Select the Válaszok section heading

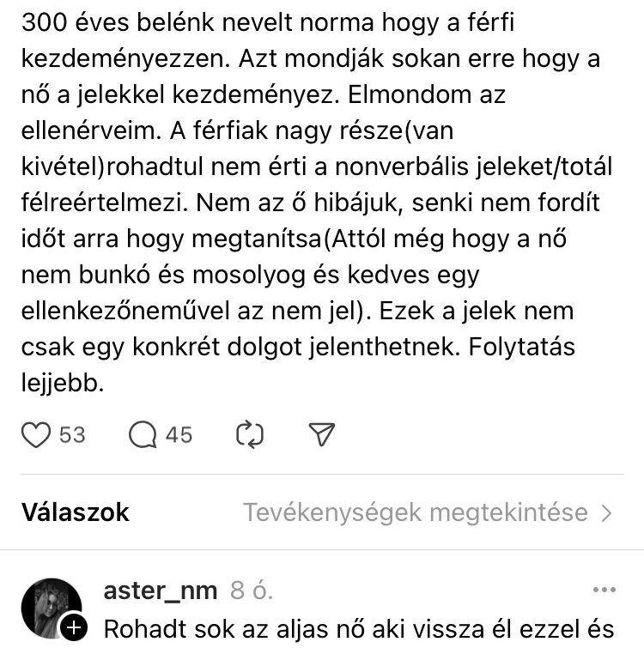[x=76, y=513]
